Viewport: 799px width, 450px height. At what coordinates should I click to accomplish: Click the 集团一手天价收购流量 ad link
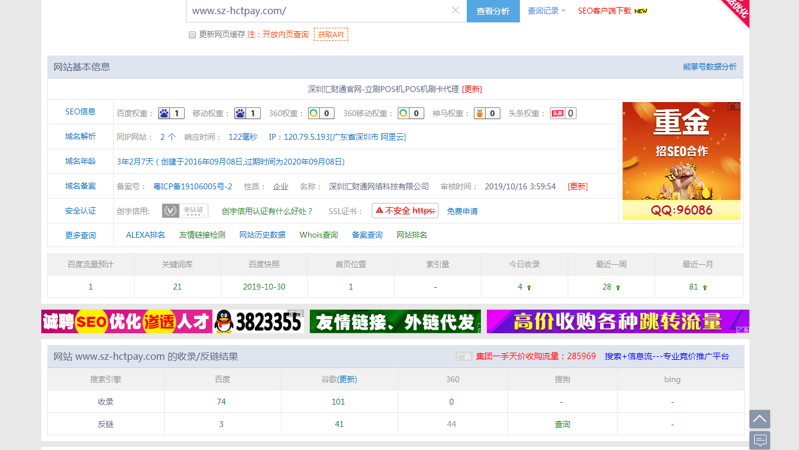click(x=536, y=356)
